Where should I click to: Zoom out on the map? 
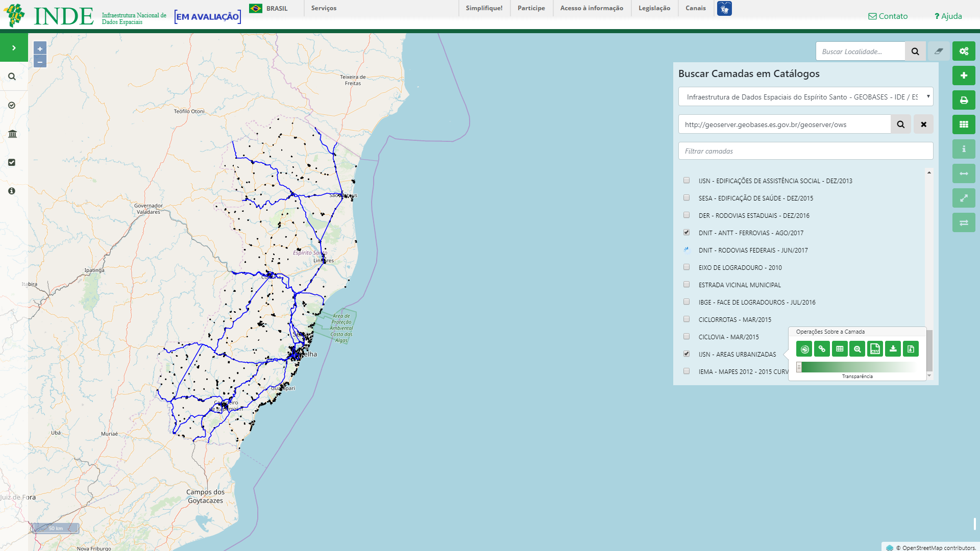[x=40, y=62]
